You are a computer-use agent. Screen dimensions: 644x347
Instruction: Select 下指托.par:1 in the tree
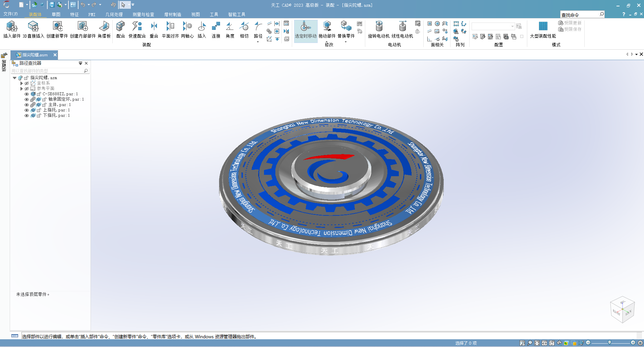tap(56, 115)
